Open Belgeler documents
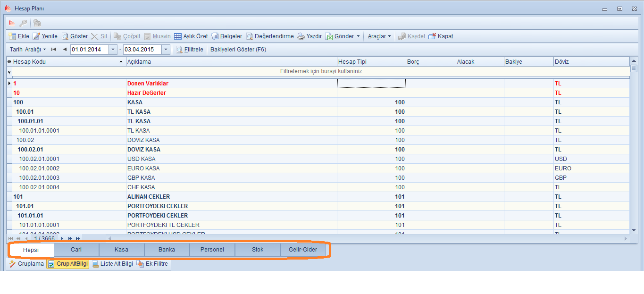The height and width of the screenshot is (294, 644). click(227, 36)
